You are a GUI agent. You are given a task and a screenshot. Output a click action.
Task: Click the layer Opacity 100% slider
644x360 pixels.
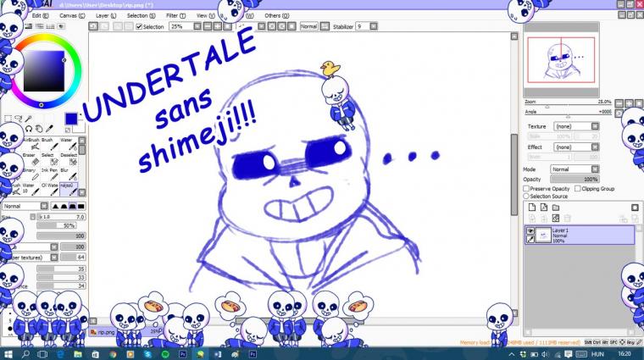[575, 180]
